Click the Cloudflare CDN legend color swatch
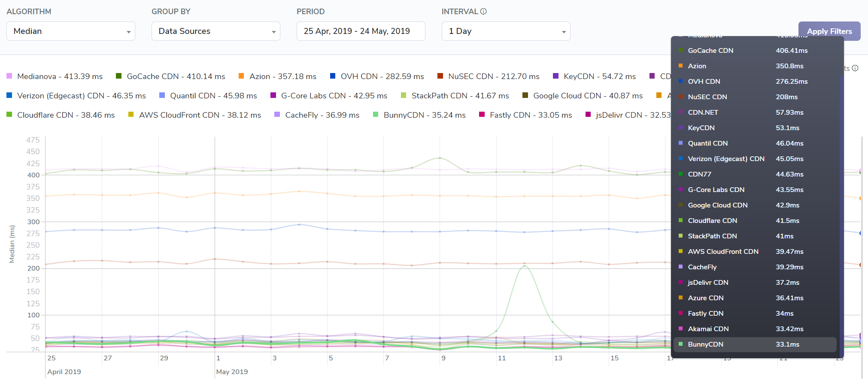The width and height of the screenshot is (868, 384). [9, 115]
